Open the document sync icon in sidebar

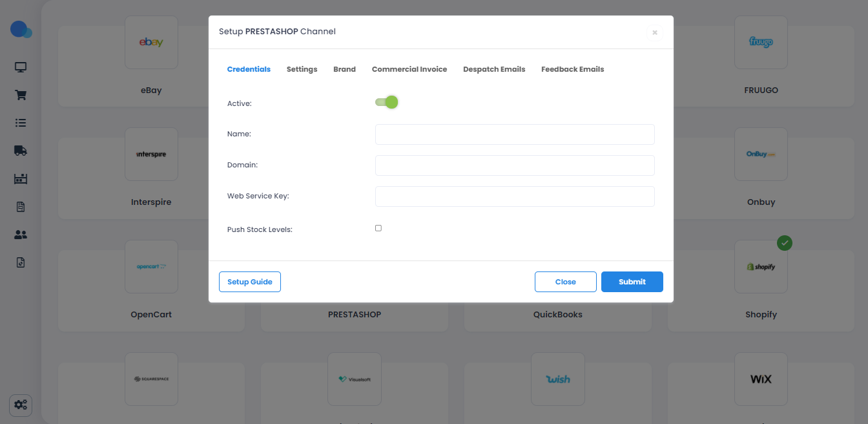[x=21, y=262]
